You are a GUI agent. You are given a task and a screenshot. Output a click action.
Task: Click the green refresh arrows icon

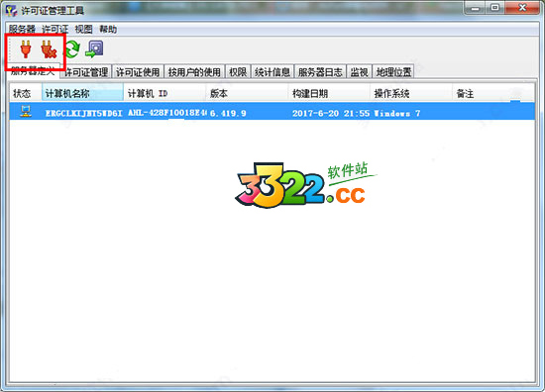(72, 49)
